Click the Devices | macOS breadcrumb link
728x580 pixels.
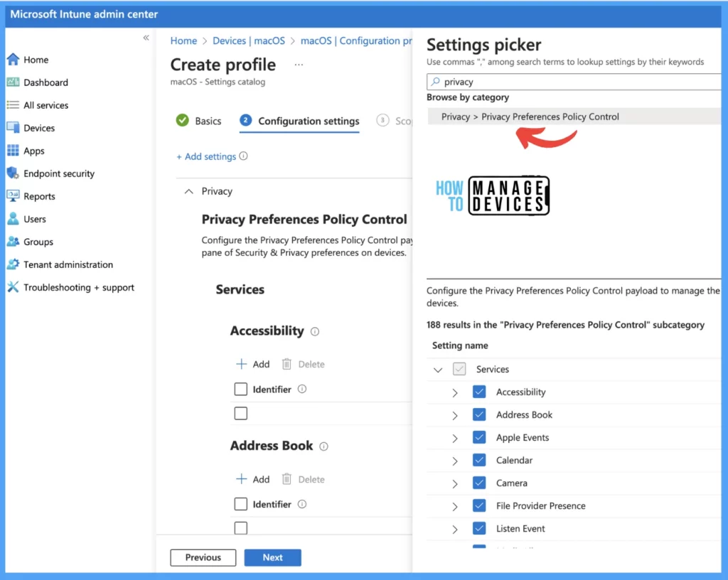click(249, 41)
